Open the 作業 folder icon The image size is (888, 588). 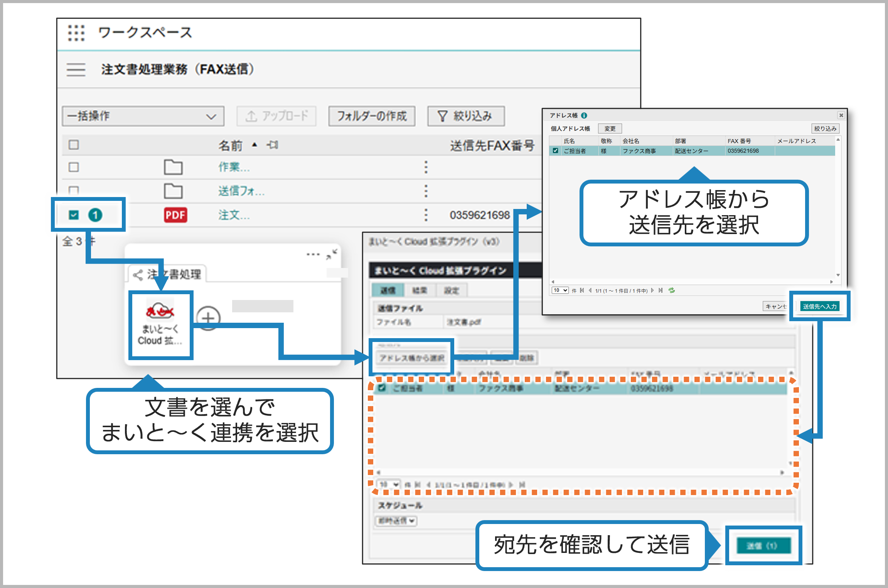click(174, 167)
